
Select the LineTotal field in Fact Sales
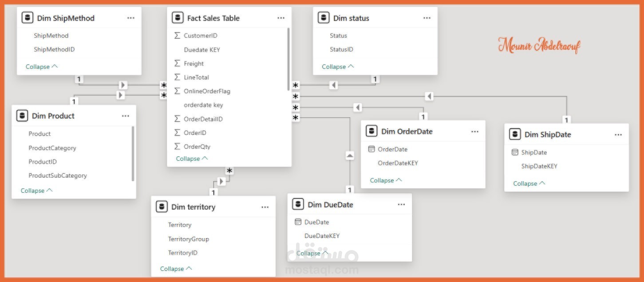point(196,77)
